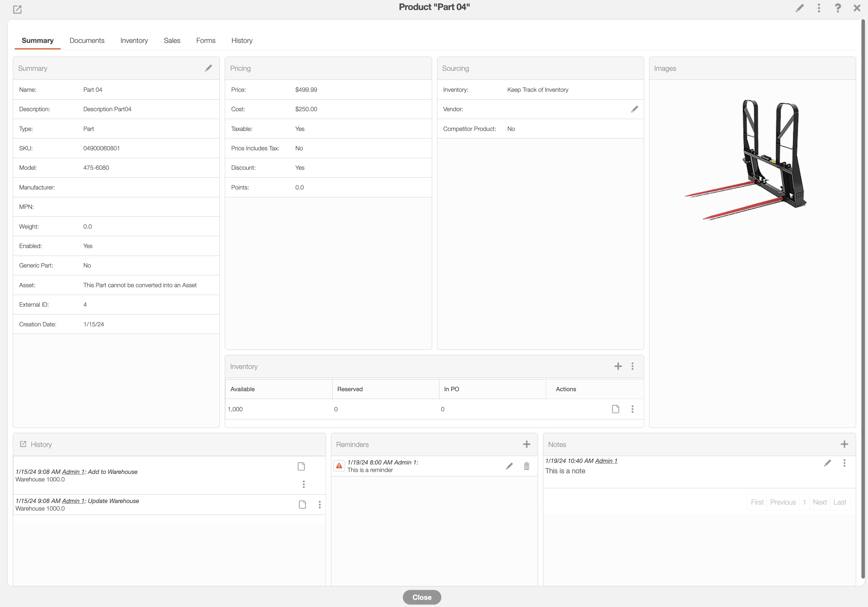This screenshot has height=607, width=868.
Task: Click the Close button
Action: 421,597
